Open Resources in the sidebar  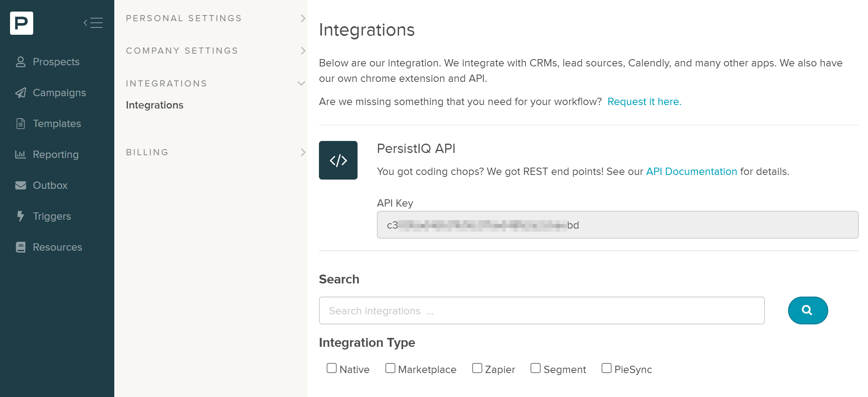[x=58, y=247]
